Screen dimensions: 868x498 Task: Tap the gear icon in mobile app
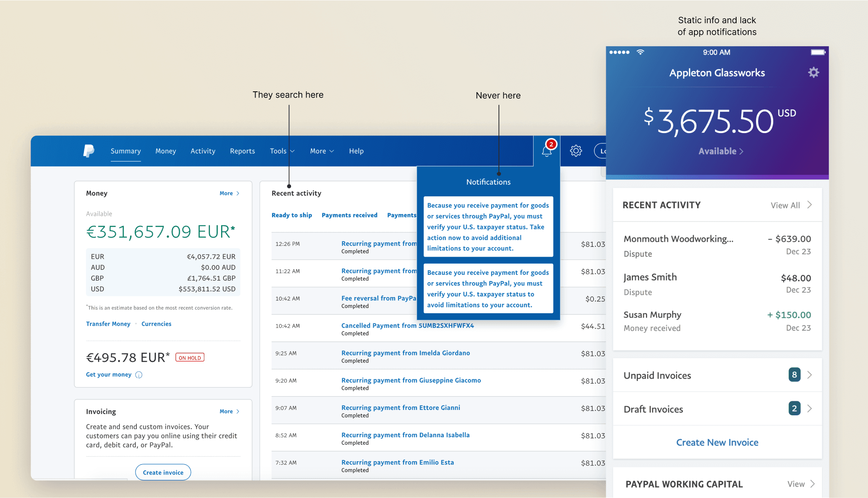tap(813, 73)
